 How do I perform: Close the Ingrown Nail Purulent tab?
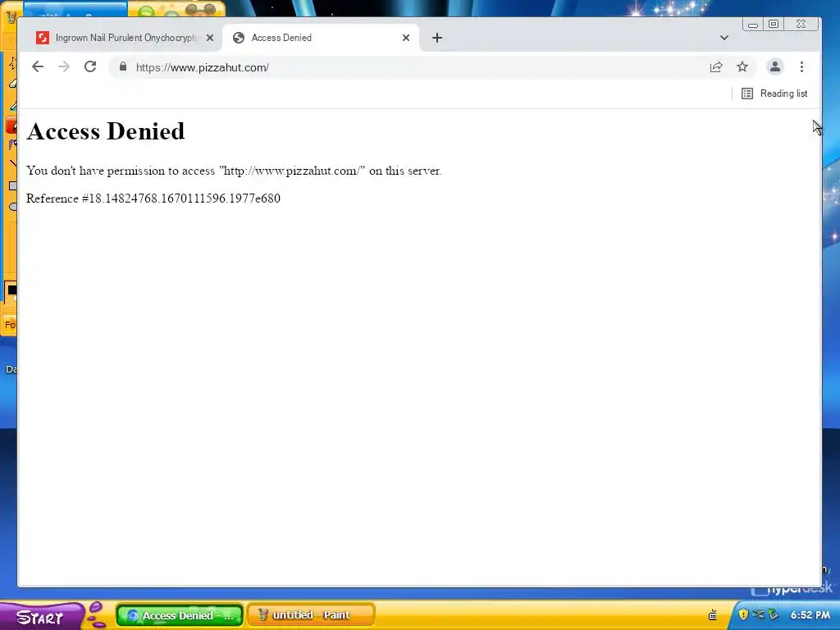(210, 38)
